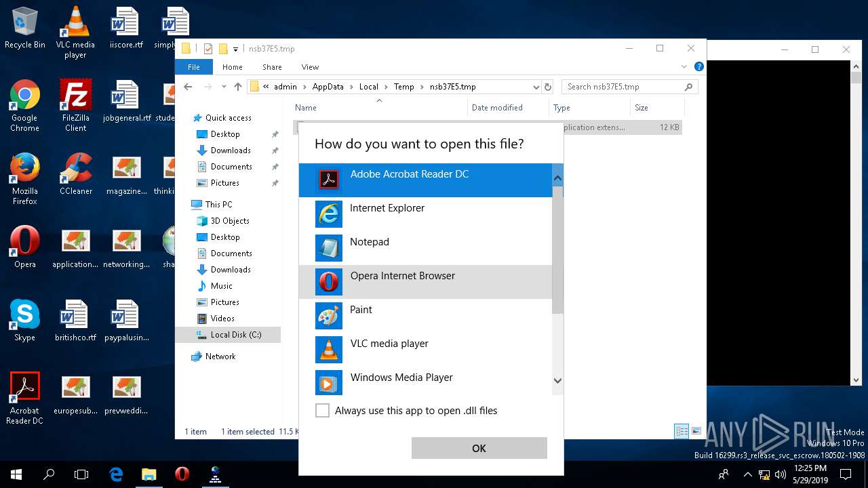Choose Internet Explorer icon in app list
Screen dimensions: 868x488
329,213
